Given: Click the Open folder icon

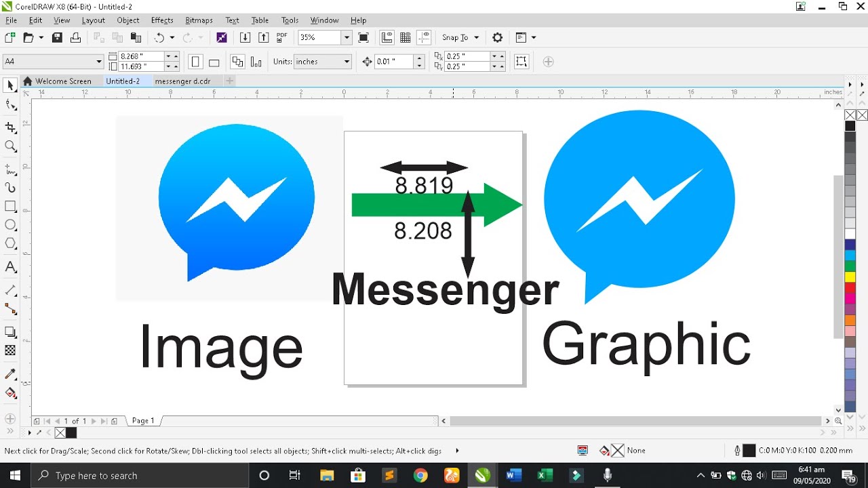Looking at the screenshot, I should 28,38.
